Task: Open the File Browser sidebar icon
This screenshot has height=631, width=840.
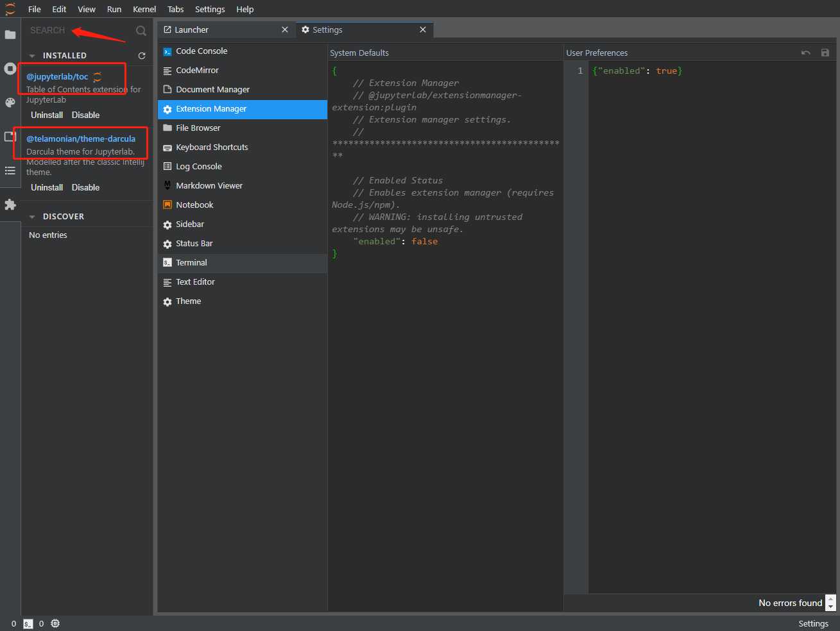Action: [x=10, y=35]
